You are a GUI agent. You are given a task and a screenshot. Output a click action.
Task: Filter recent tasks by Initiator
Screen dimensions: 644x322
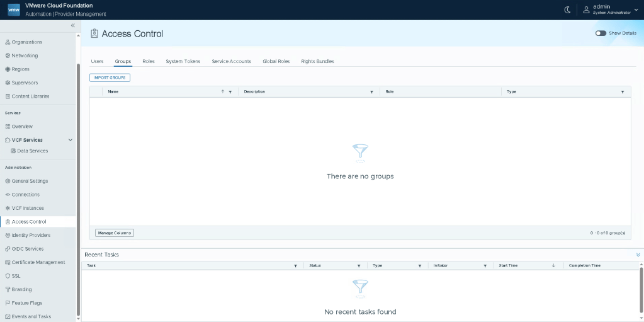click(485, 266)
